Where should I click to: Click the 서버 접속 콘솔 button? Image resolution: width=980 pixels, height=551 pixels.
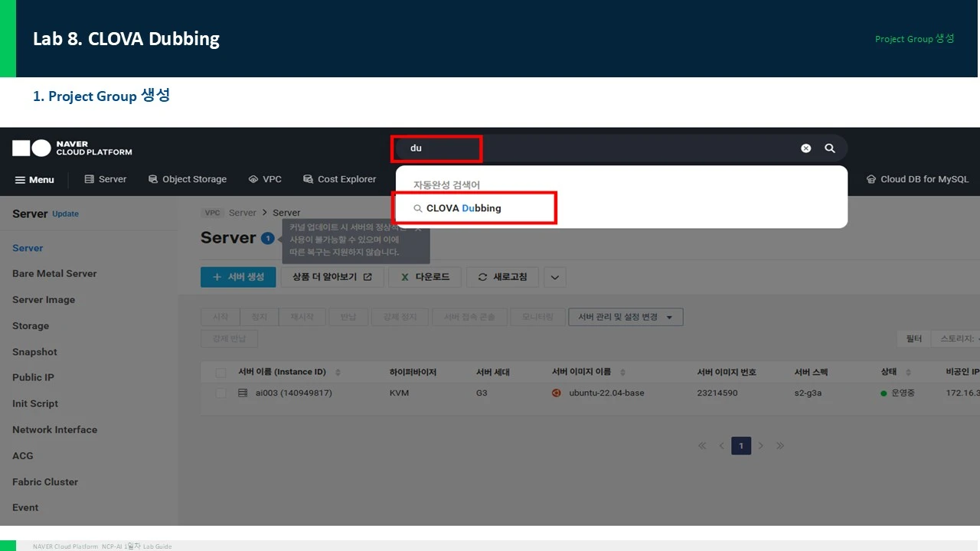pos(469,317)
